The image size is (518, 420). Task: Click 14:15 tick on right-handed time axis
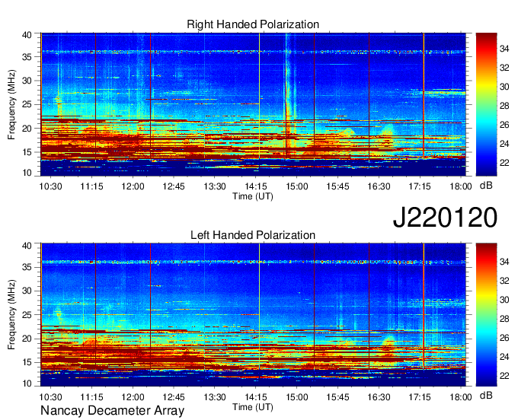pyautogui.click(x=256, y=186)
